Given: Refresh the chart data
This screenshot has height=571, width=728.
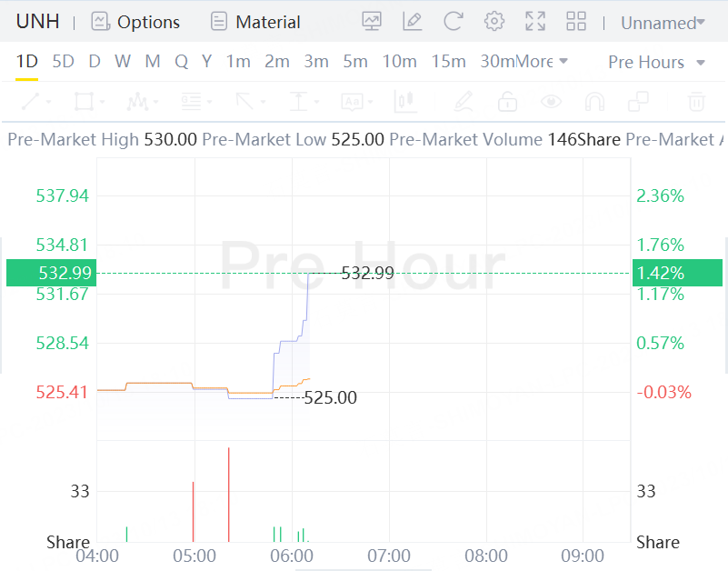Looking at the screenshot, I should click(453, 22).
